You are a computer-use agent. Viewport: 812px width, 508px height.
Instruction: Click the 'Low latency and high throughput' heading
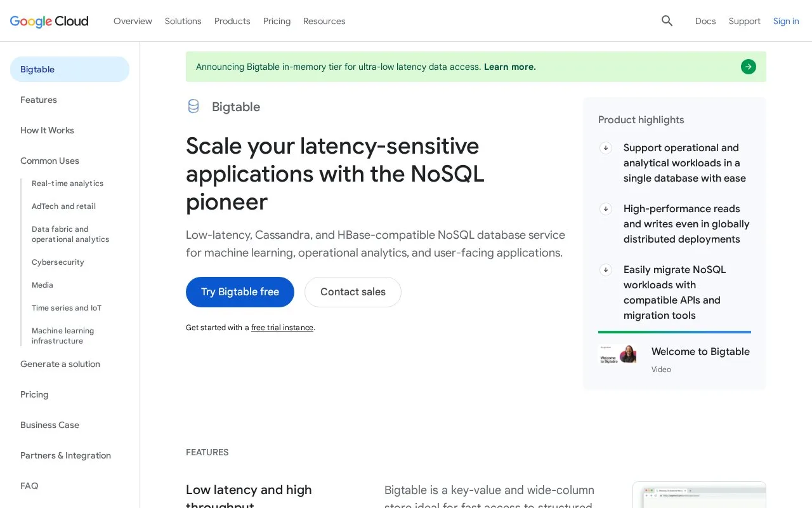coord(249,497)
